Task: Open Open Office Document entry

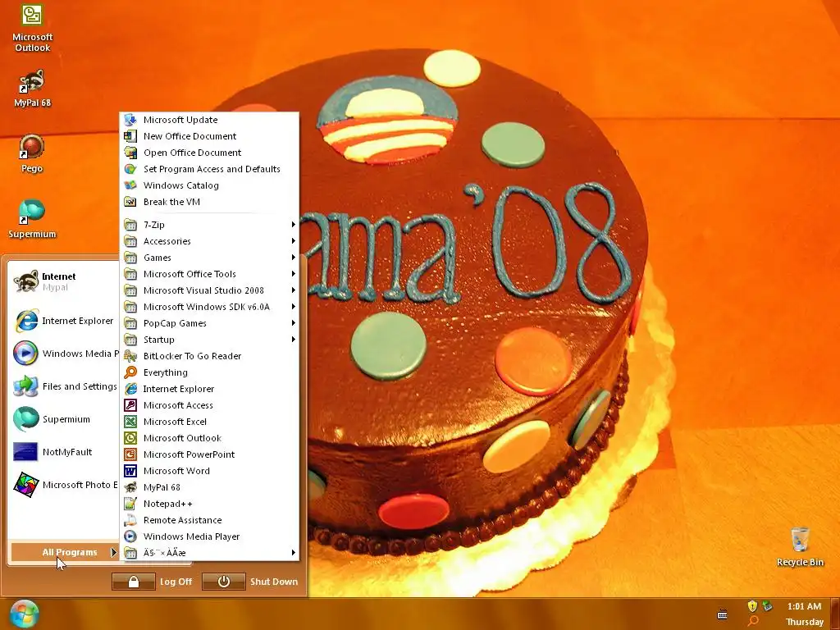Action: click(x=209, y=153)
